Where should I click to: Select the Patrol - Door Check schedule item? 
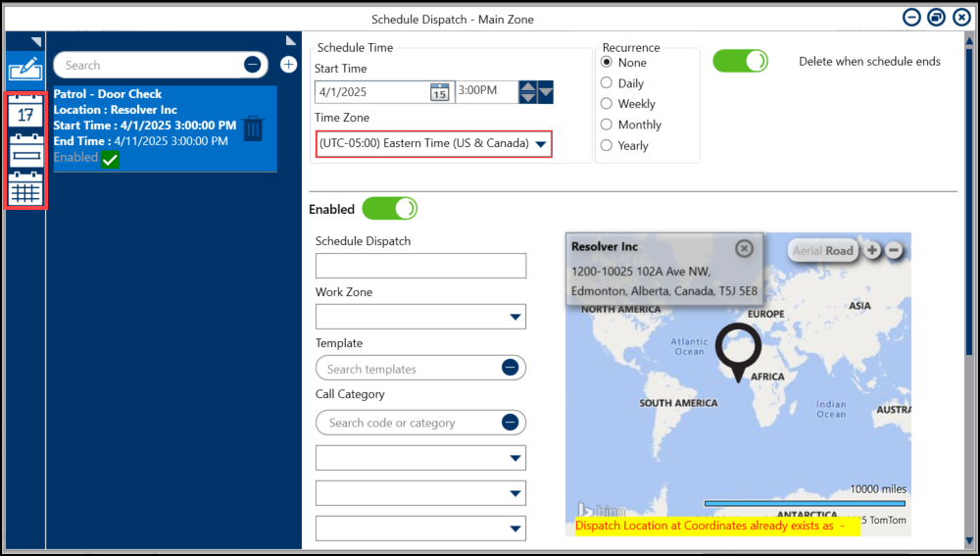tap(165, 128)
